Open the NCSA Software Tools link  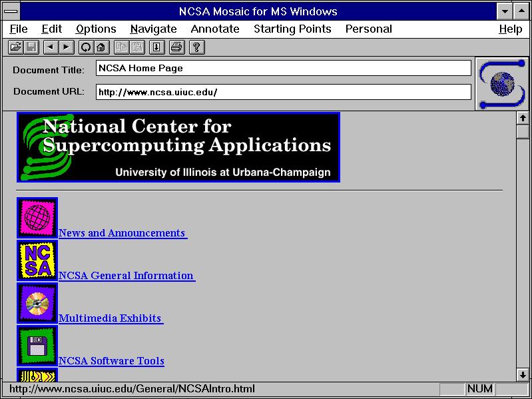coord(111,361)
